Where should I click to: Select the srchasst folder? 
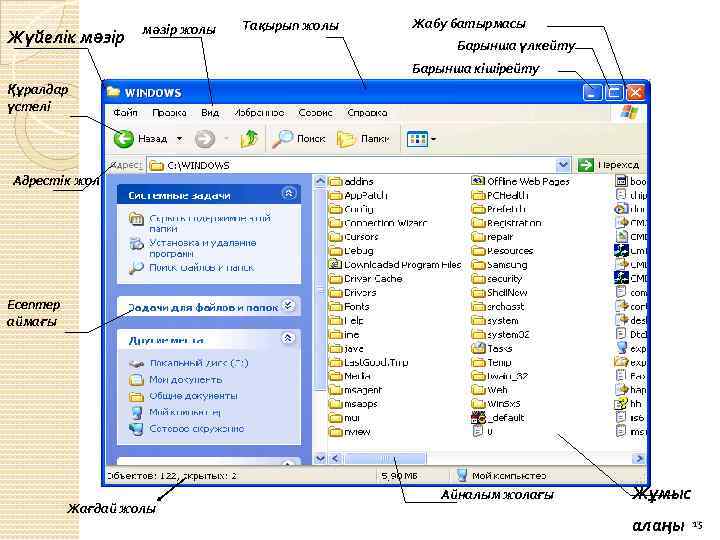[497, 306]
